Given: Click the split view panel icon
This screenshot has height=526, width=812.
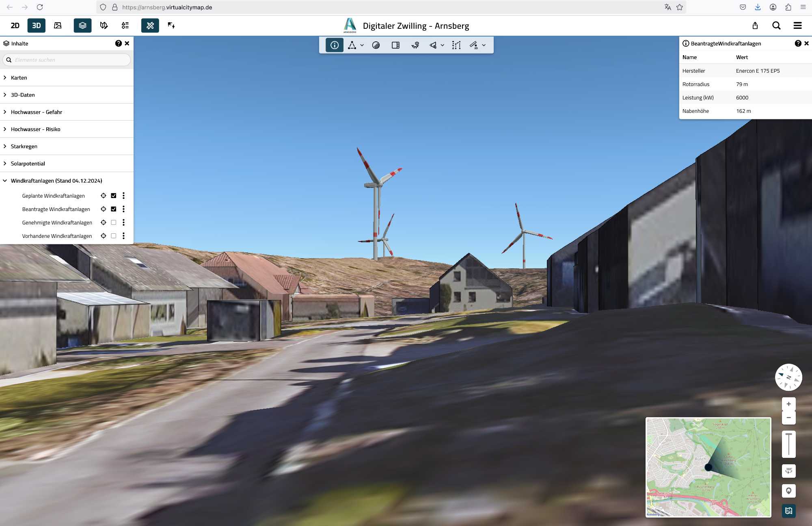Looking at the screenshot, I should point(395,45).
